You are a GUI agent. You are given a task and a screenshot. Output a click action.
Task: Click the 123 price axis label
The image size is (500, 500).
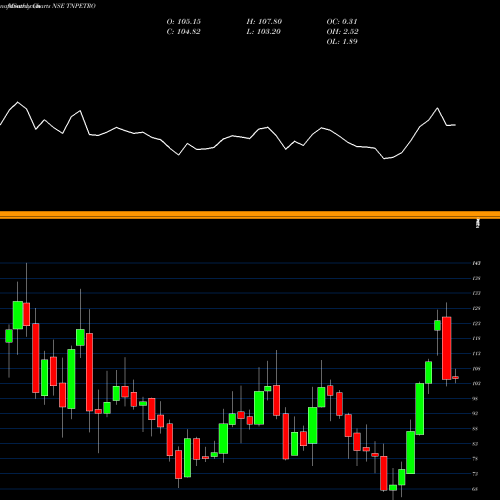[x=476, y=323]
